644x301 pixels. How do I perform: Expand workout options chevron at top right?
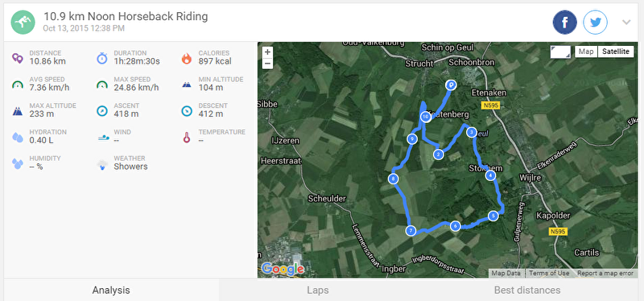(x=626, y=23)
